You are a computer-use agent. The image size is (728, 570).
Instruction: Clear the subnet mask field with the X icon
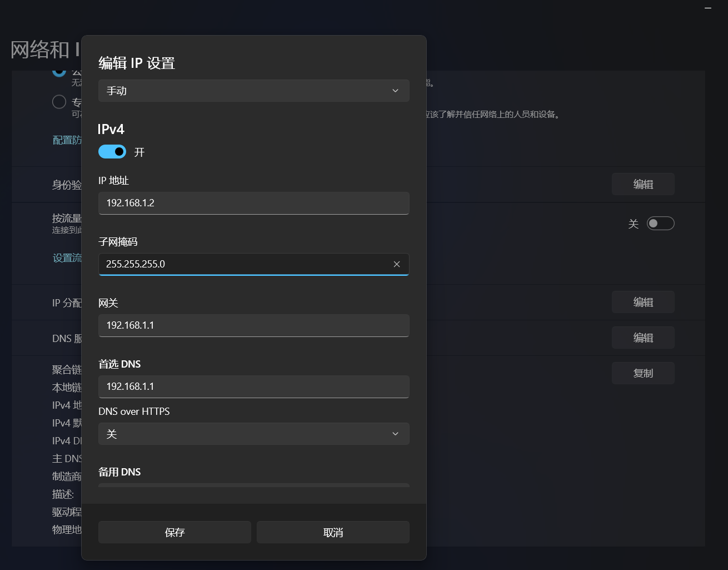point(397,264)
